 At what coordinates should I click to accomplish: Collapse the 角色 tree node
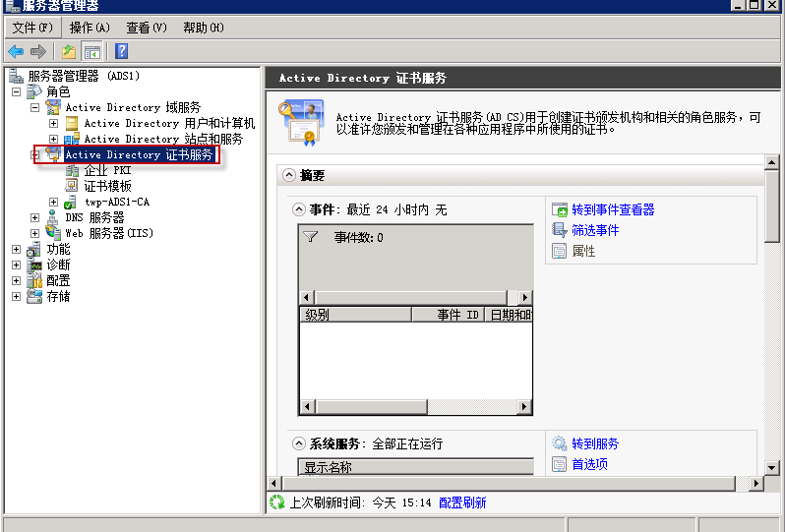pos(16,91)
